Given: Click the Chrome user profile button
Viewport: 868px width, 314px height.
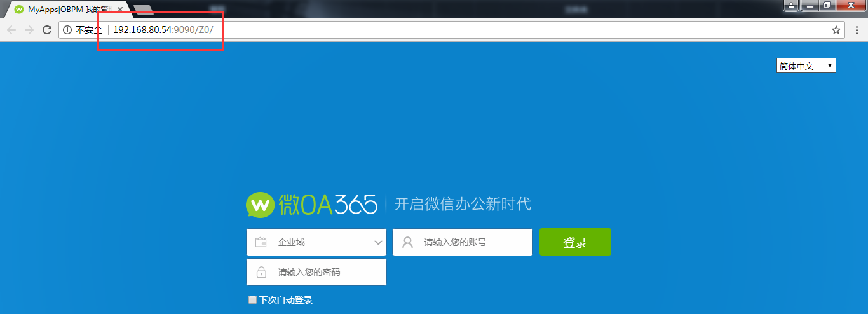Looking at the screenshot, I should point(790,5).
